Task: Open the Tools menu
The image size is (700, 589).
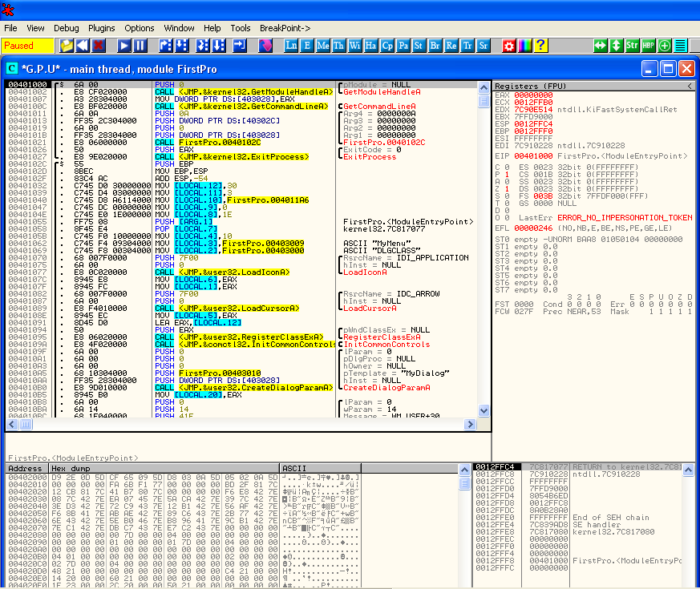Action: 241,28
